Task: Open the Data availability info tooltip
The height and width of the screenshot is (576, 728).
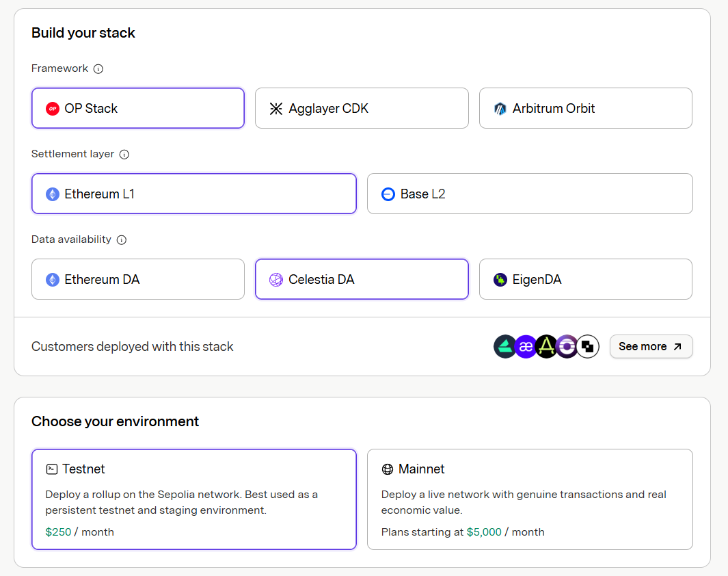Action: (121, 239)
